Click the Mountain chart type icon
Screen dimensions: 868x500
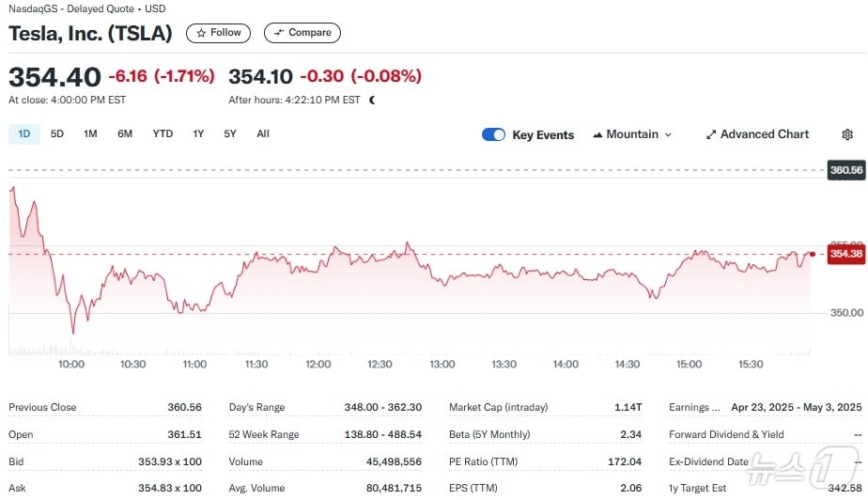(x=597, y=134)
